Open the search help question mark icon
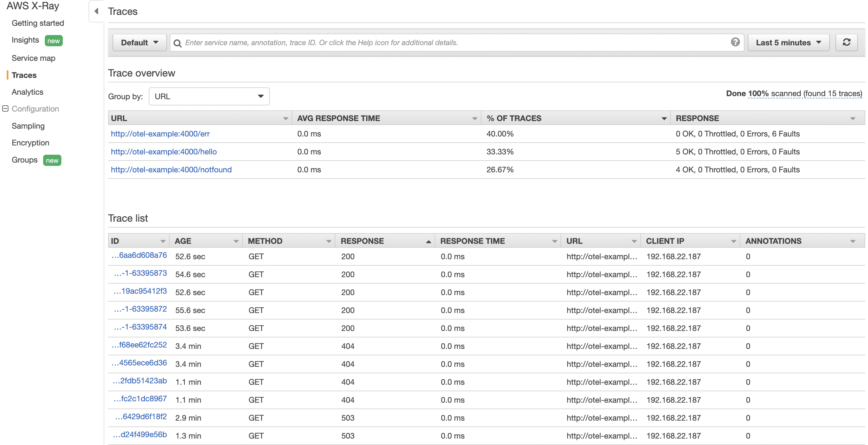The image size is (868, 445). click(x=735, y=43)
